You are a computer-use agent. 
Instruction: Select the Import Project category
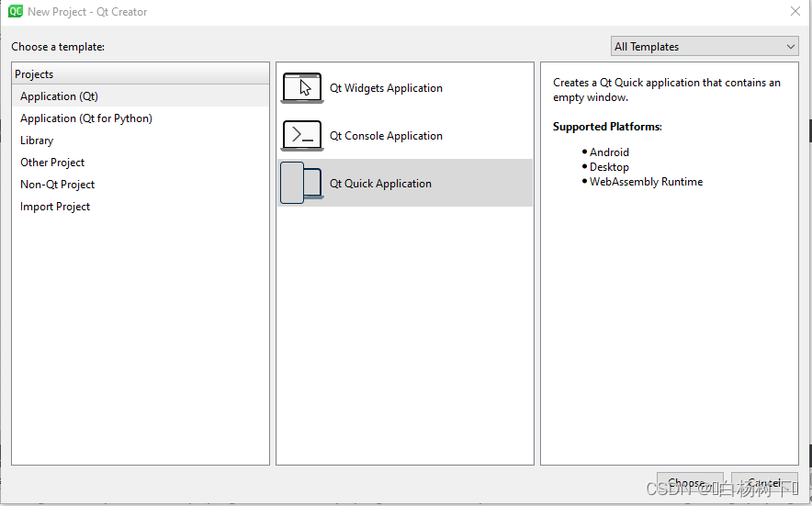coord(141,206)
